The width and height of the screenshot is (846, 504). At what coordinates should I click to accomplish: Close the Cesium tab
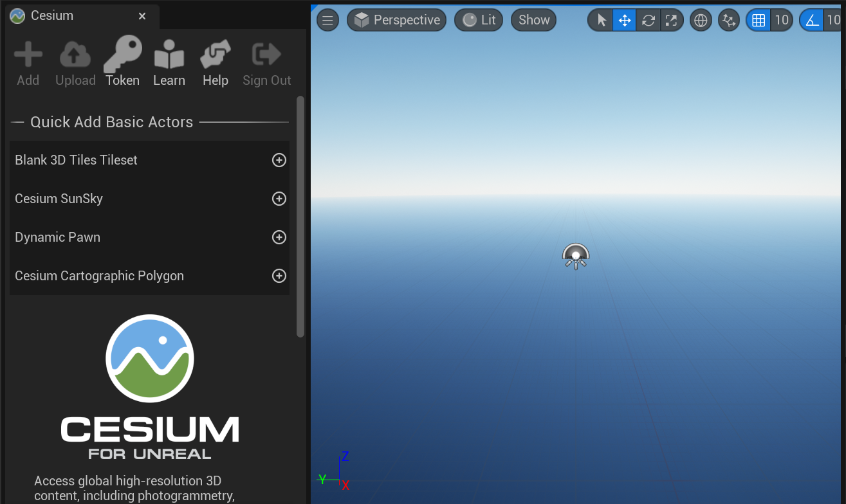[x=142, y=16]
